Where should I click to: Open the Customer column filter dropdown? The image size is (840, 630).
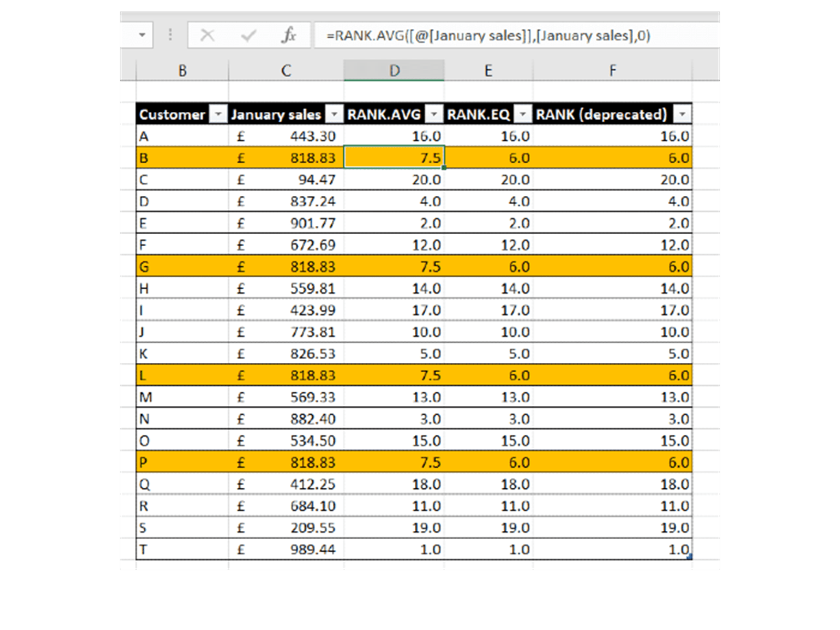[218, 114]
